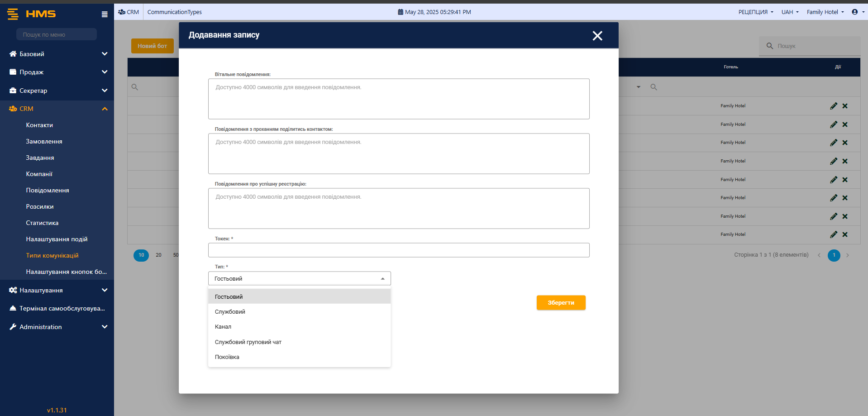The image size is (868, 416).
Task: Click the calendar icon next to date
Action: click(x=401, y=12)
